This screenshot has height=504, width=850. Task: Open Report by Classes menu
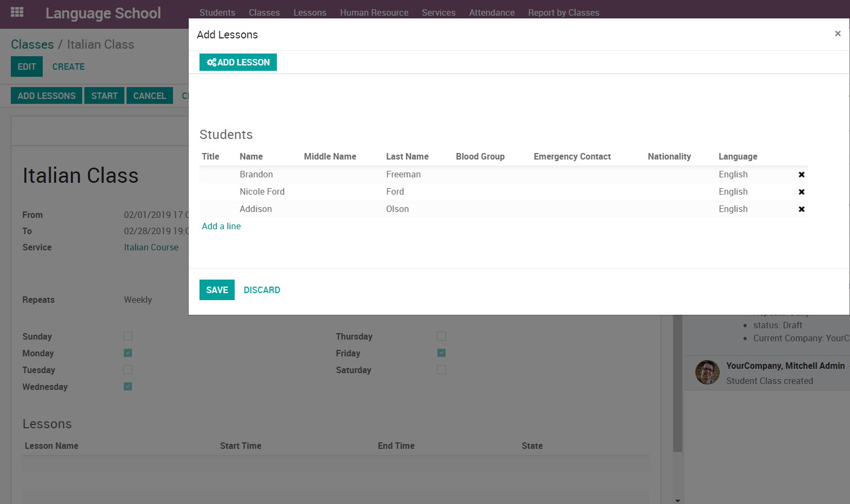point(563,12)
